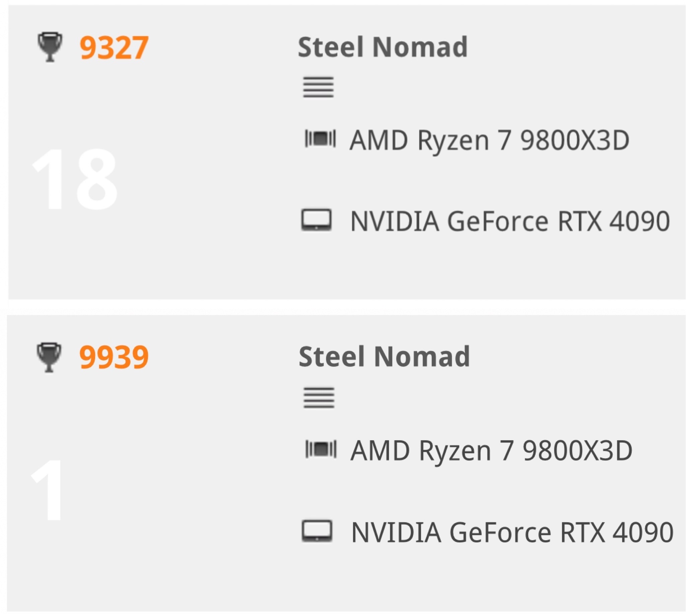Click the graphics card icon in the rank 1 card
Viewport: 686px width, 616px height.
coord(317,531)
